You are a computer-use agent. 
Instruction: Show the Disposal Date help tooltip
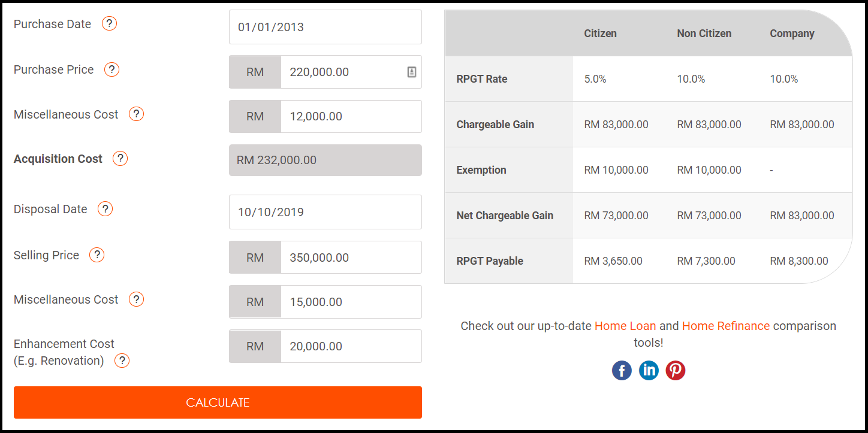point(105,209)
